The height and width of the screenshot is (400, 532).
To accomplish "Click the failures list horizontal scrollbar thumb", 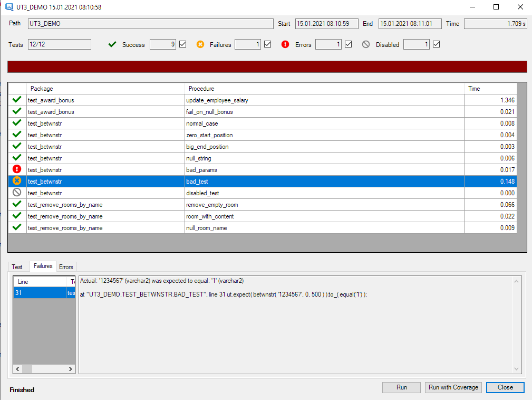I will (27, 369).
